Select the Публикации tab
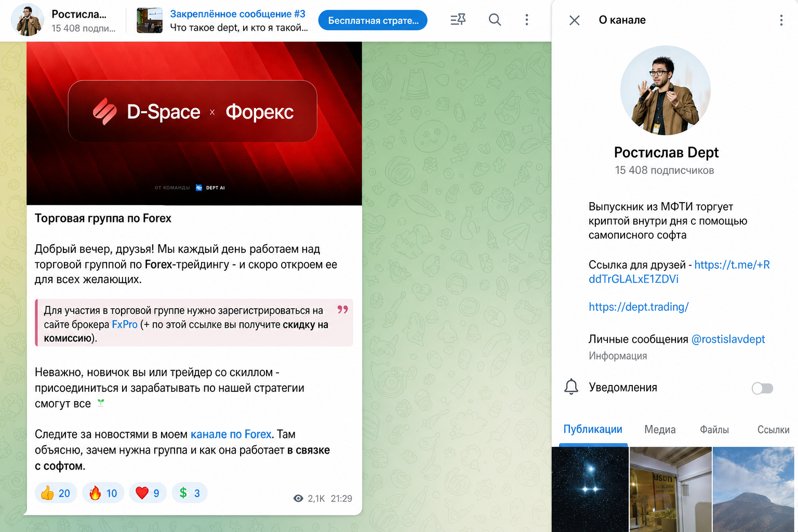The height and width of the screenshot is (532, 798). pyautogui.click(x=593, y=430)
